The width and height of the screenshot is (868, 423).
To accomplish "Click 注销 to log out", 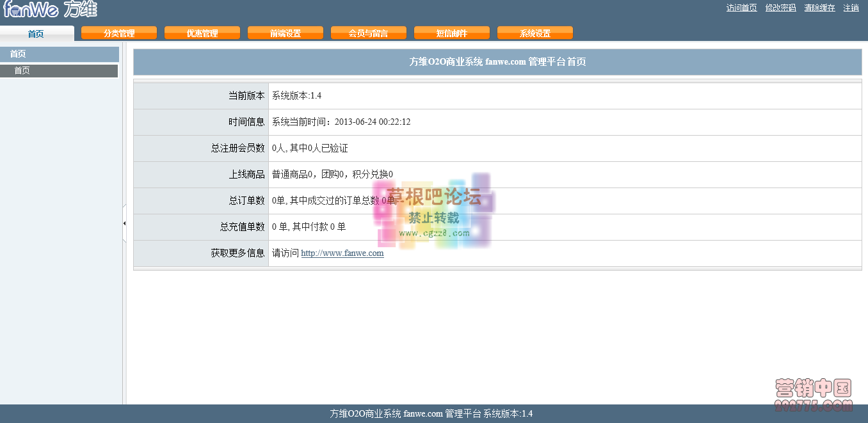I will click(x=851, y=8).
